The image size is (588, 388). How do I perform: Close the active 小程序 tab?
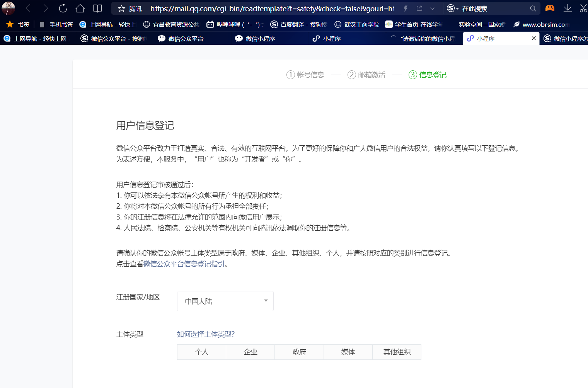coord(534,38)
